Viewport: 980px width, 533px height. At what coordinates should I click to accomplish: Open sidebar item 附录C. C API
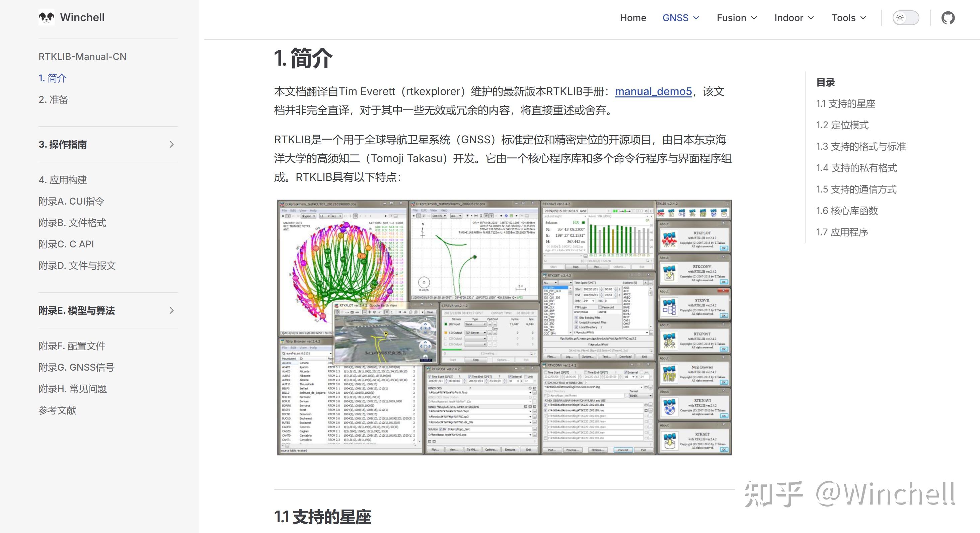tap(66, 244)
